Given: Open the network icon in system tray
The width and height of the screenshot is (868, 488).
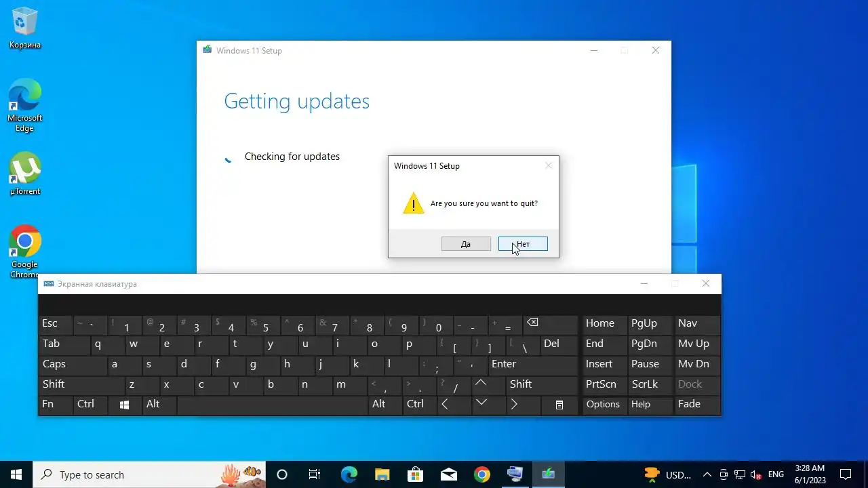Looking at the screenshot, I should (x=740, y=474).
